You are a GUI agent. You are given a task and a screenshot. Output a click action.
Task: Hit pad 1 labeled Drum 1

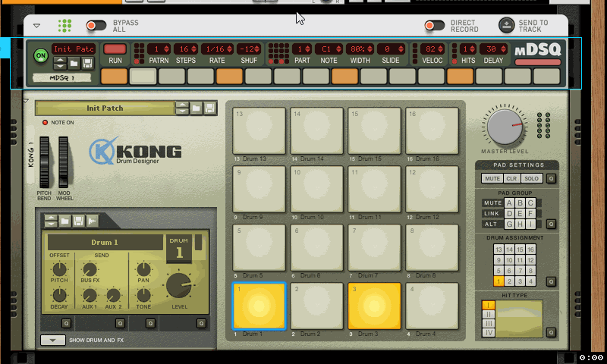click(x=259, y=306)
